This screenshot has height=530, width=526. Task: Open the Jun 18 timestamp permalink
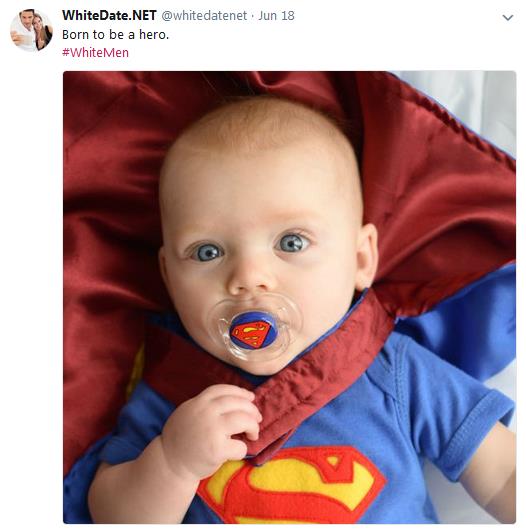276,16
